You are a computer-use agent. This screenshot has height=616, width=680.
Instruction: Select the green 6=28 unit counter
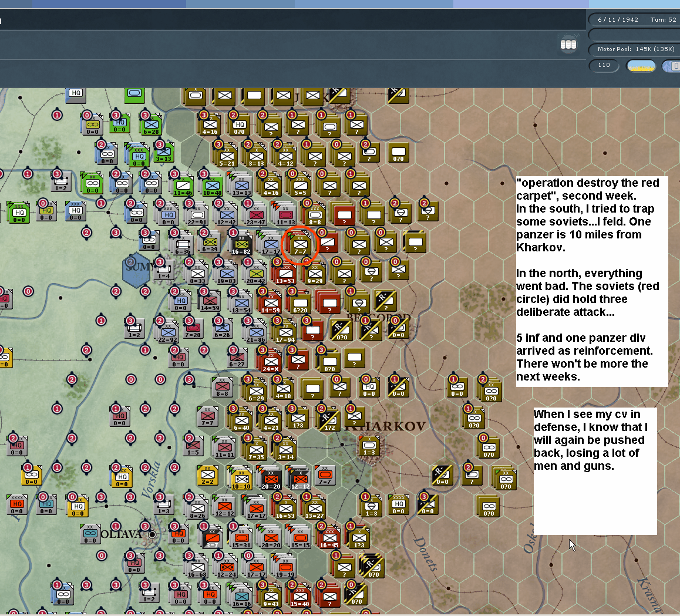(151, 125)
